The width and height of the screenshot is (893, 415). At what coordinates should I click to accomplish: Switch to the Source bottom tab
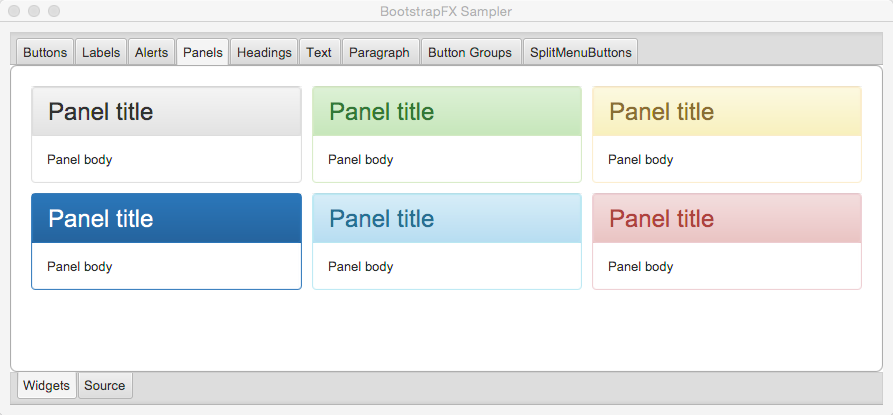pyautogui.click(x=105, y=385)
